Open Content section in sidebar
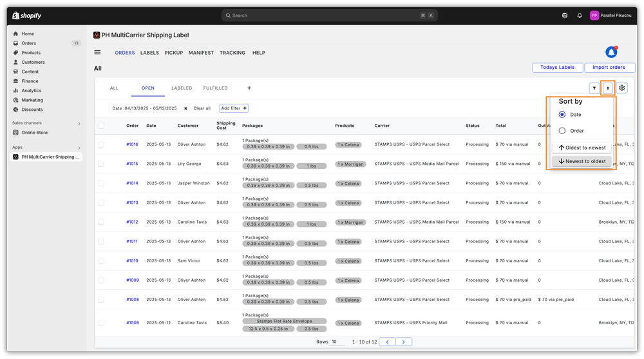 tap(30, 72)
